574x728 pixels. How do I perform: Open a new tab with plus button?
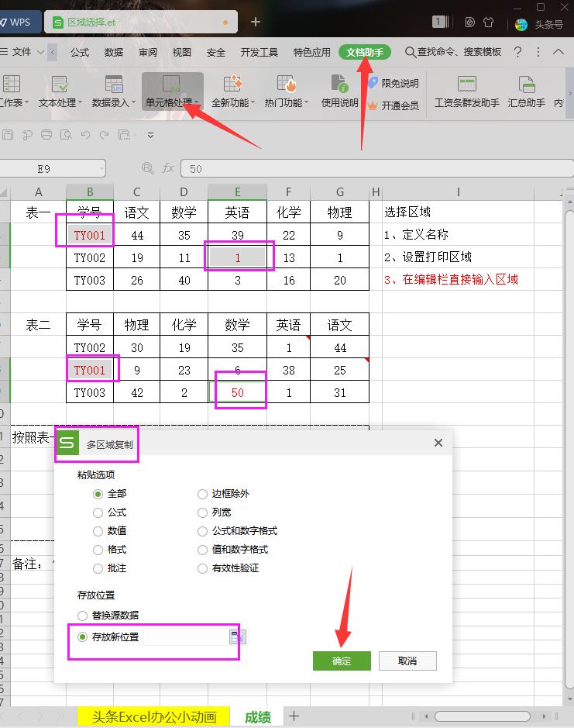coord(255,22)
